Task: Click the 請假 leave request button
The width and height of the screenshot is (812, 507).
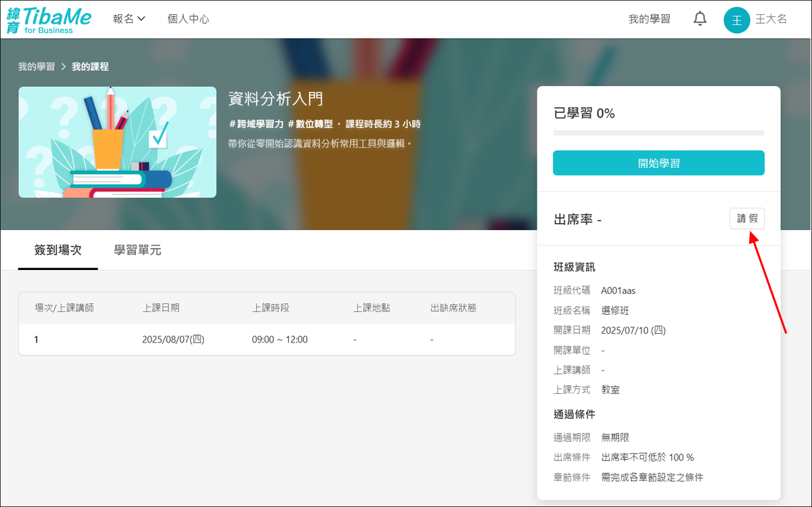Action: click(x=746, y=219)
